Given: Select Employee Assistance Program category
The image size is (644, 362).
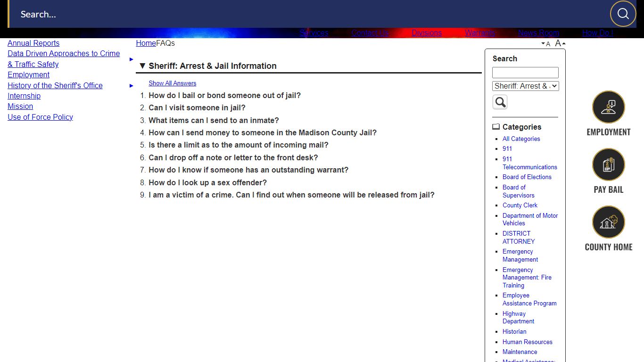Looking at the screenshot, I should [x=529, y=299].
